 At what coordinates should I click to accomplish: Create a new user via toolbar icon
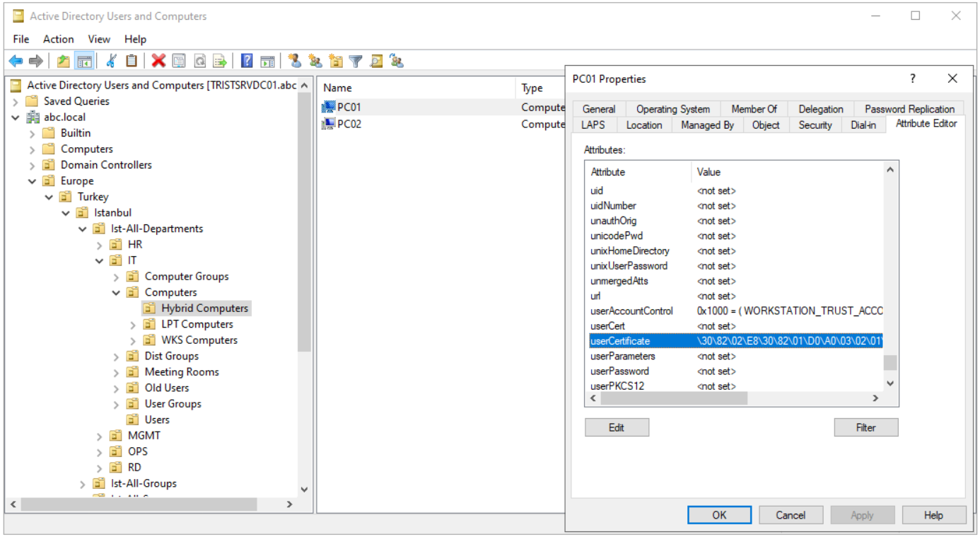tap(295, 62)
